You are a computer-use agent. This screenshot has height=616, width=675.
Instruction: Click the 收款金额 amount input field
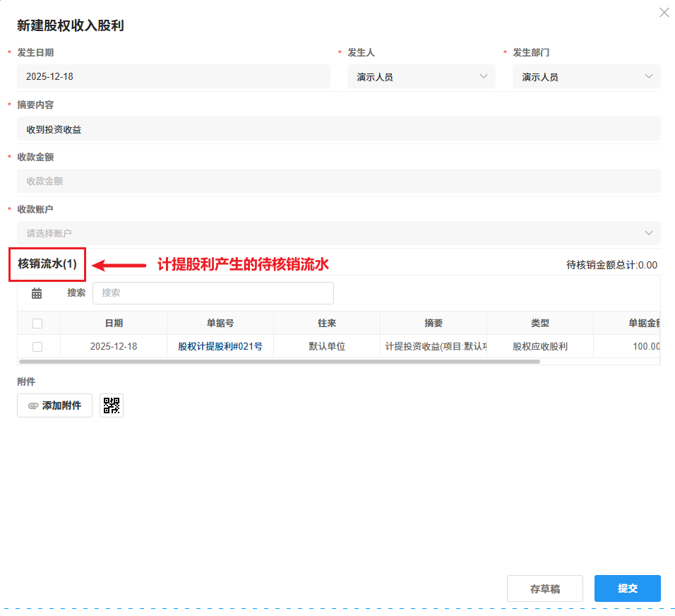[x=337, y=181]
